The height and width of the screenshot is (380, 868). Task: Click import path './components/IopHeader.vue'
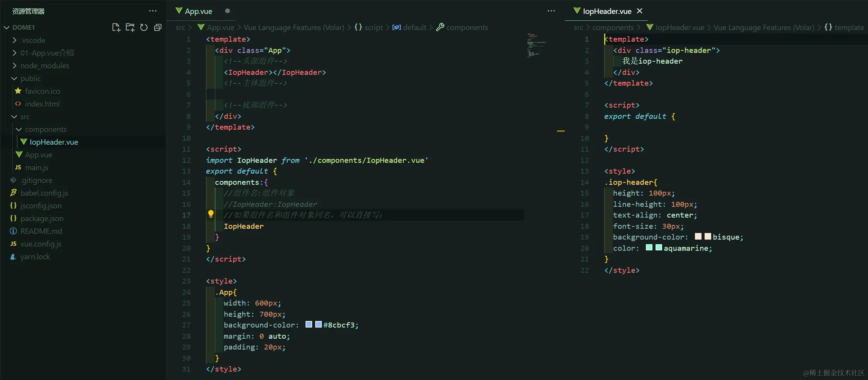pos(366,160)
